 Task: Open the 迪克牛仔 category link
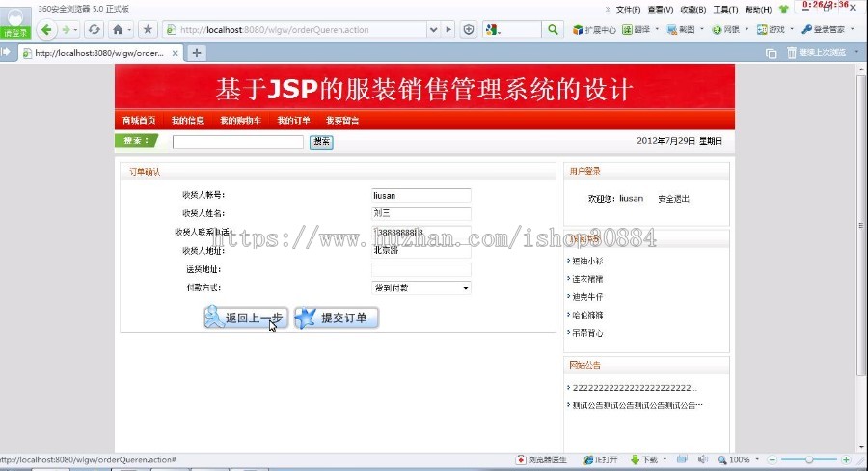[x=587, y=297]
